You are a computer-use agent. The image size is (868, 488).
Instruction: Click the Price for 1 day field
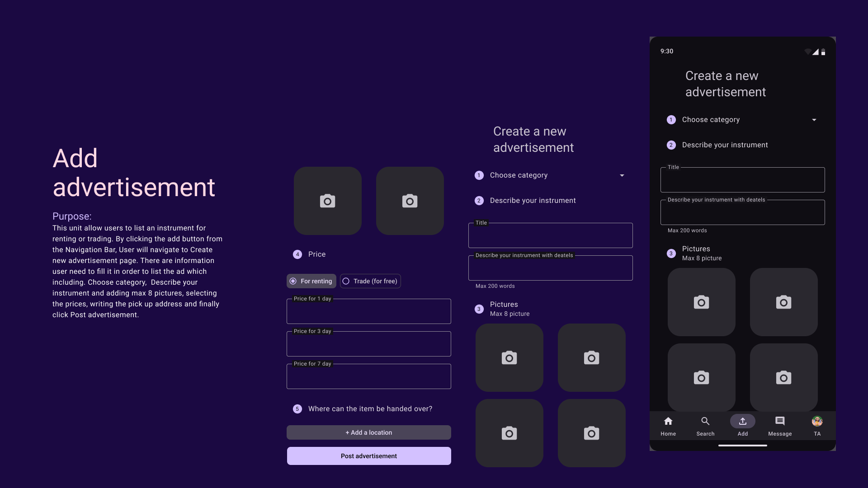point(369,312)
